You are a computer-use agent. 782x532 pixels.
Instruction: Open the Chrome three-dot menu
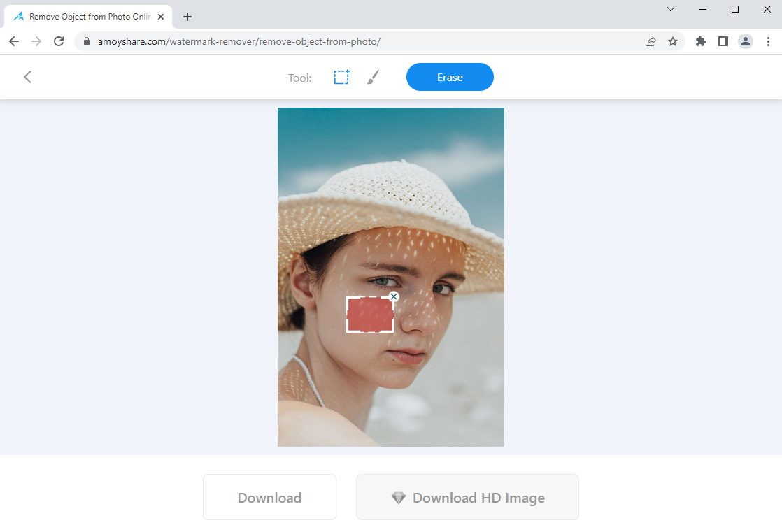[x=767, y=41]
